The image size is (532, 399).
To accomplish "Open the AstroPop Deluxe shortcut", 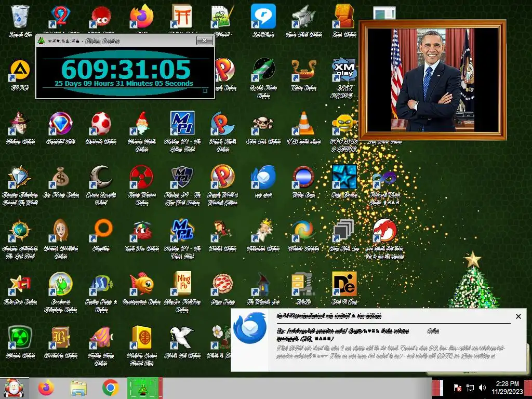I will tap(20, 284).
